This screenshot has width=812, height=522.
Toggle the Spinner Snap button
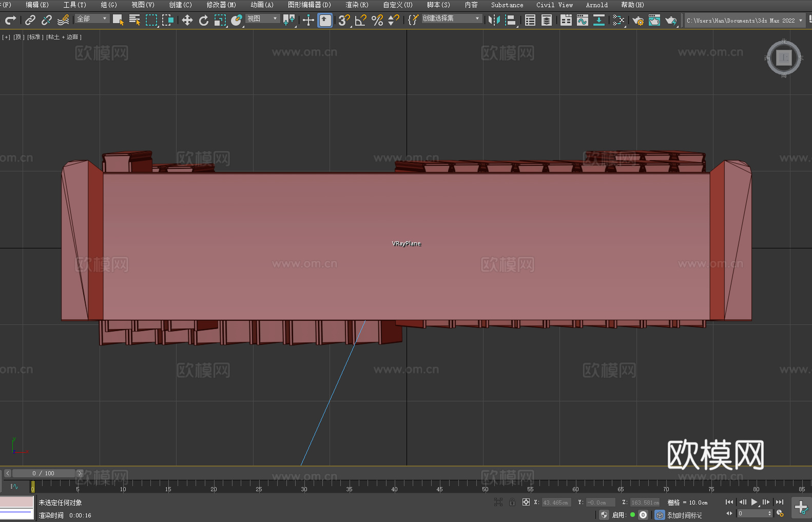point(394,20)
